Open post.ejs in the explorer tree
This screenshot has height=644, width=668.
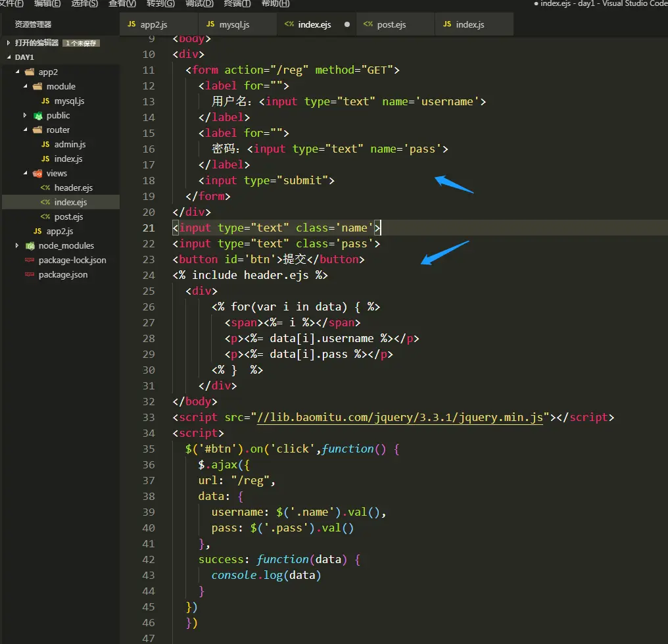68,216
